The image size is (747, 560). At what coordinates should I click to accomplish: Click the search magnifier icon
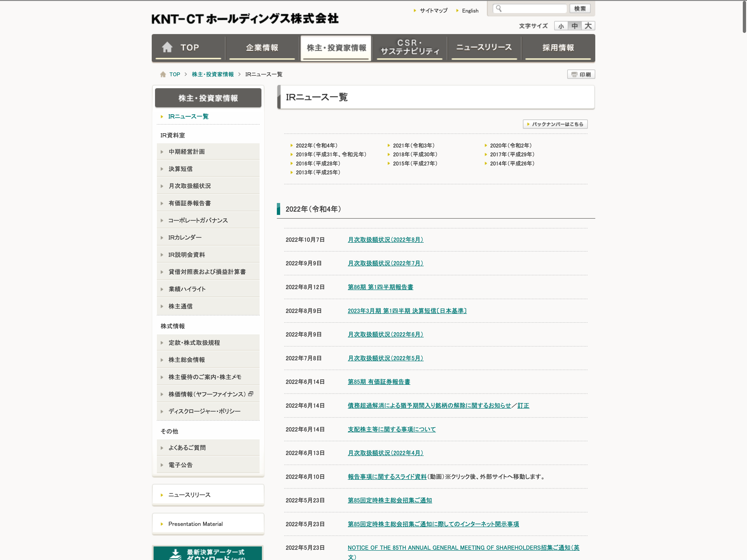(498, 9)
